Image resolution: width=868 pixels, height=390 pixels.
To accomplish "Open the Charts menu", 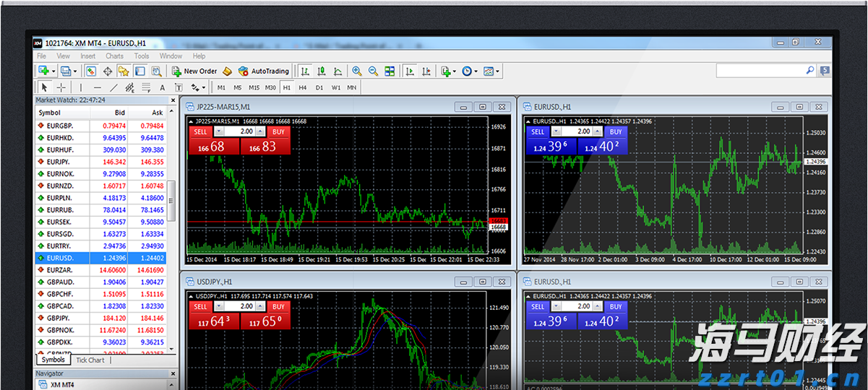I will pyautogui.click(x=114, y=56).
